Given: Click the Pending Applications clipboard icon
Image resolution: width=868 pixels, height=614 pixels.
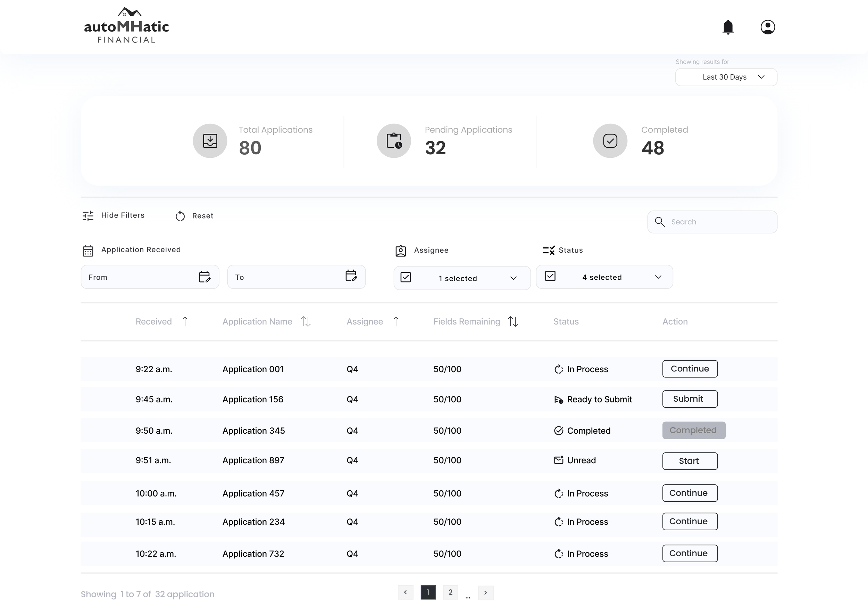Looking at the screenshot, I should [394, 141].
